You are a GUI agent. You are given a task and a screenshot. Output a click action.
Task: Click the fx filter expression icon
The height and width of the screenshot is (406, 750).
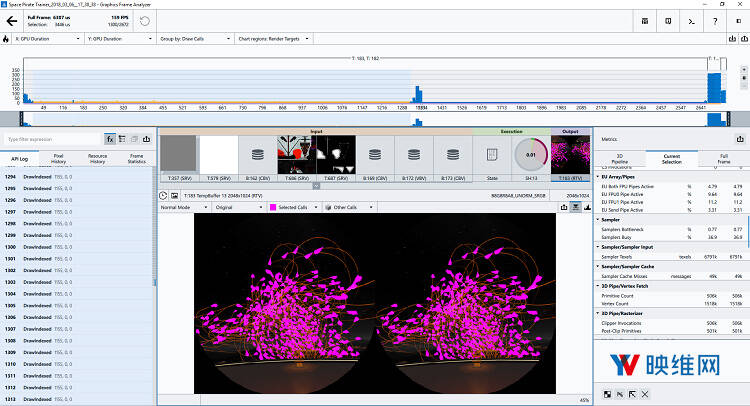(112, 140)
